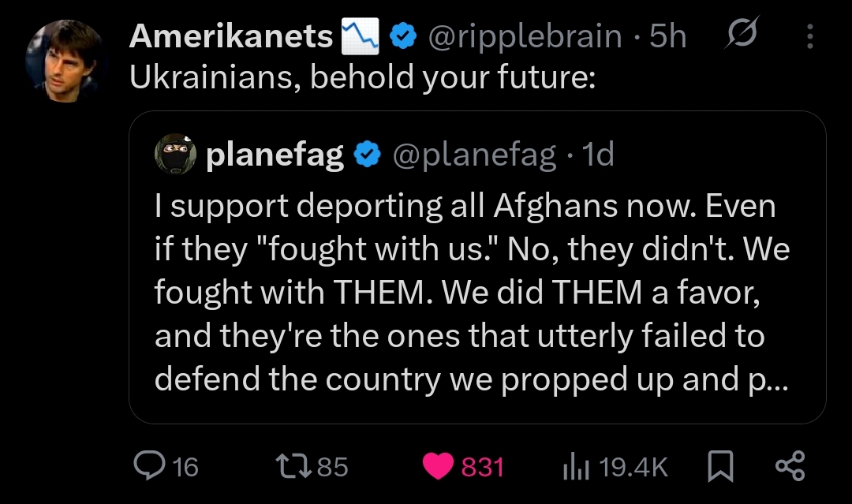Click the quoted author's verified badge
This screenshot has width=852, height=504.
pos(368,155)
